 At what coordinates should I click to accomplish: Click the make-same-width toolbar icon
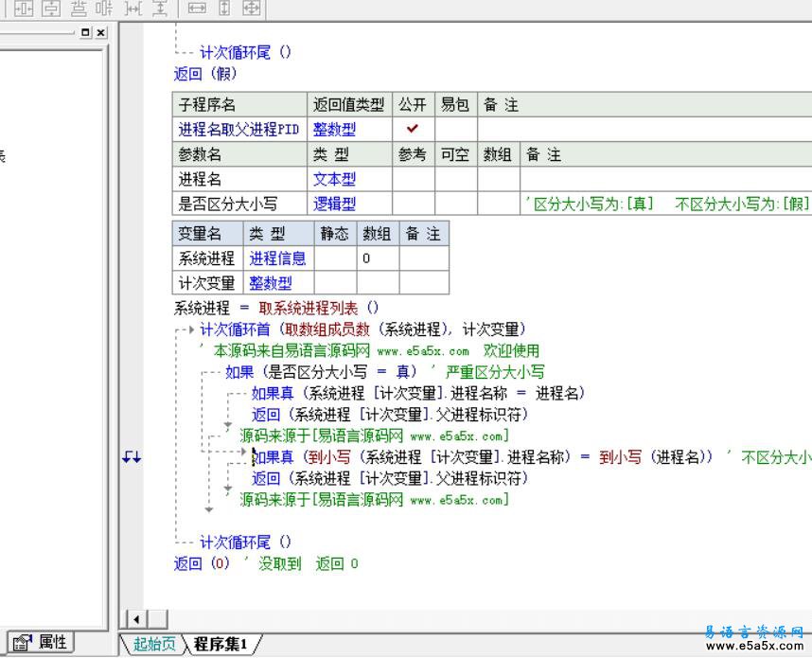pos(197,8)
